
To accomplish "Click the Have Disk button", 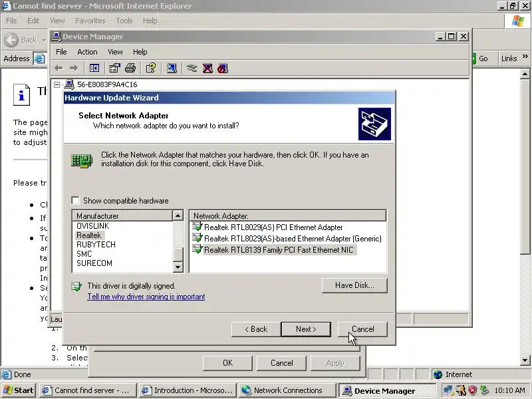I will [x=354, y=285].
